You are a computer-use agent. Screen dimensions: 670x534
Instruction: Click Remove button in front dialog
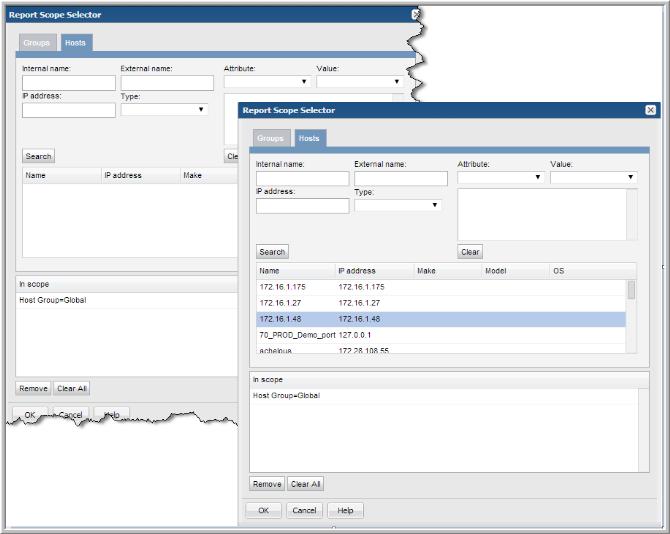click(x=266, y=484)
